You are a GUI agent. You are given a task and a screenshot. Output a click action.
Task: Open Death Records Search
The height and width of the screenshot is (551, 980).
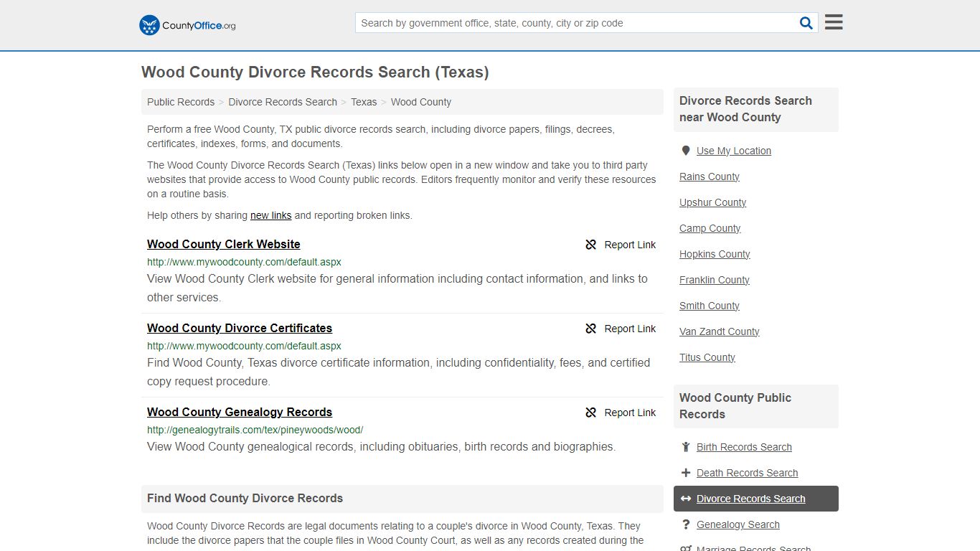747,473
